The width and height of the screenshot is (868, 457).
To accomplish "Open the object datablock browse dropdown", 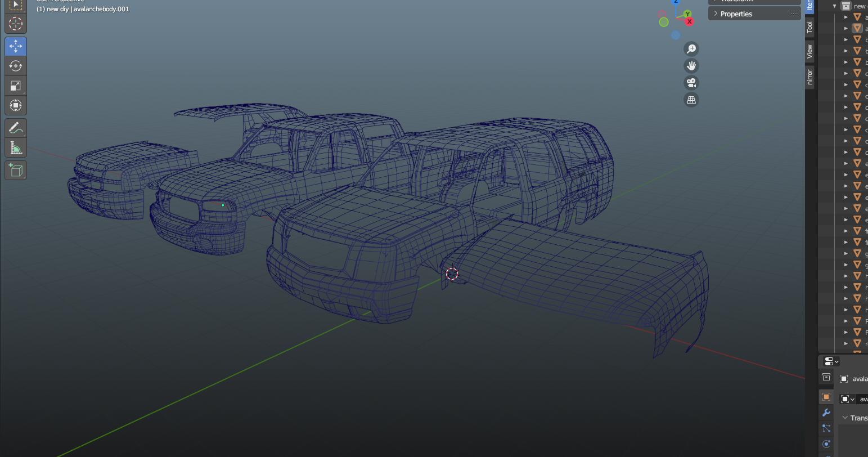I will click(847, 399).
